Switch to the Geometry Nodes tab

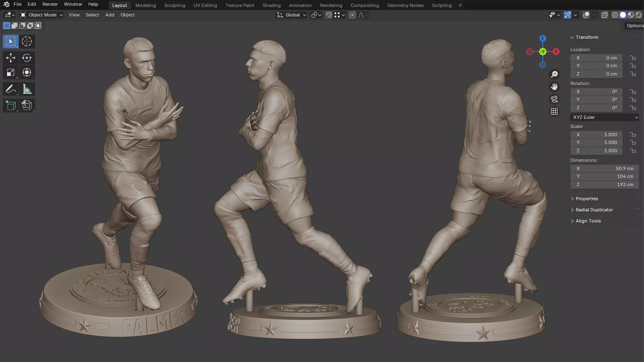[405, 5]
